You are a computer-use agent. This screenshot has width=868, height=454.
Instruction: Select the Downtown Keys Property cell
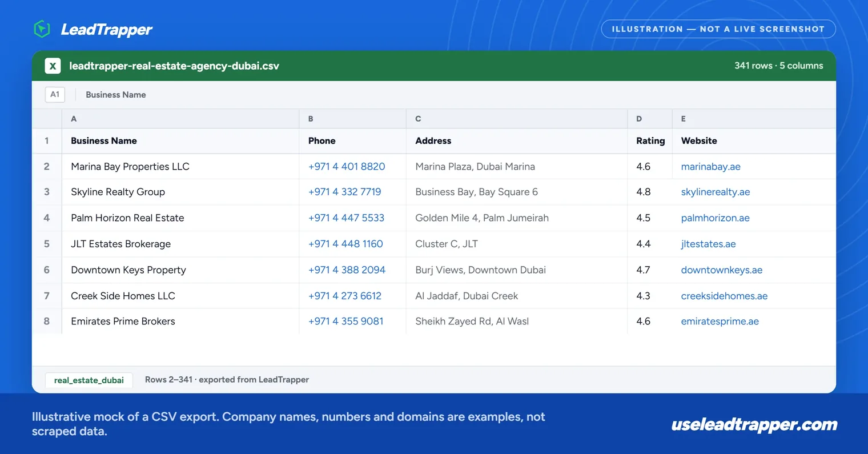tap(180, 270)
